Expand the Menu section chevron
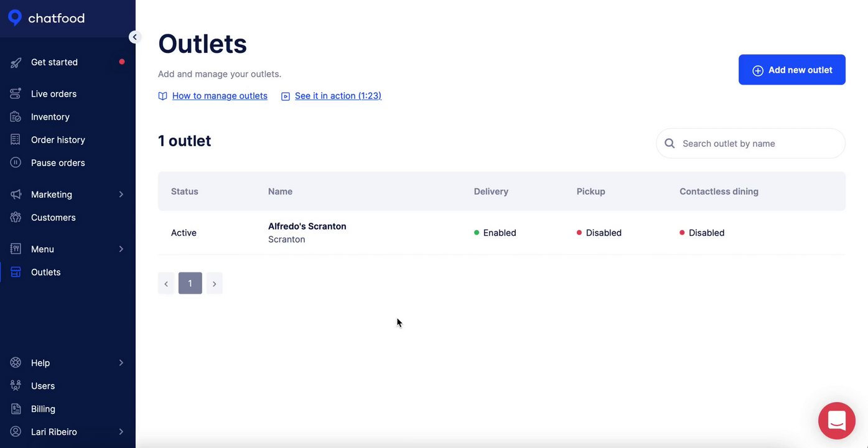 pyautogui.click(x=121, y=250)
